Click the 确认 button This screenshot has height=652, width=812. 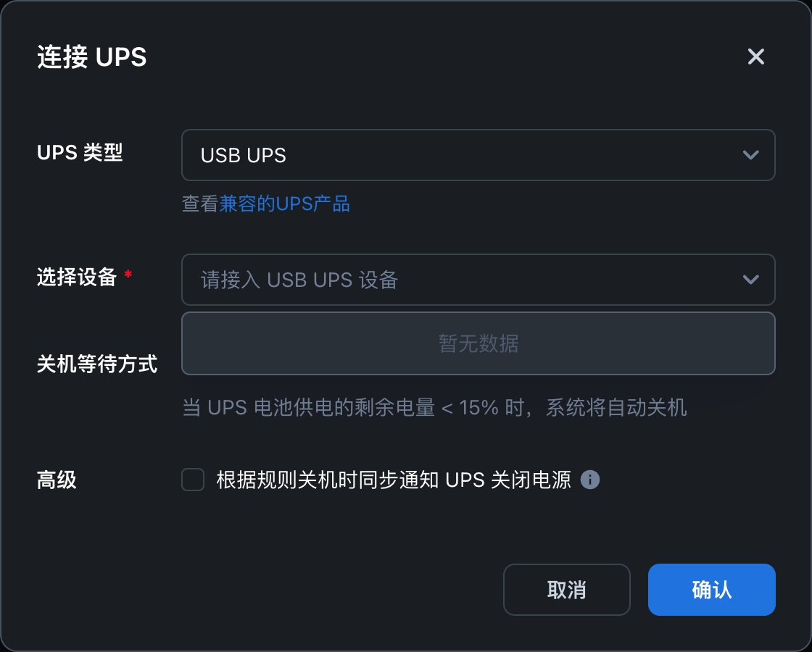tap(711, 590)
